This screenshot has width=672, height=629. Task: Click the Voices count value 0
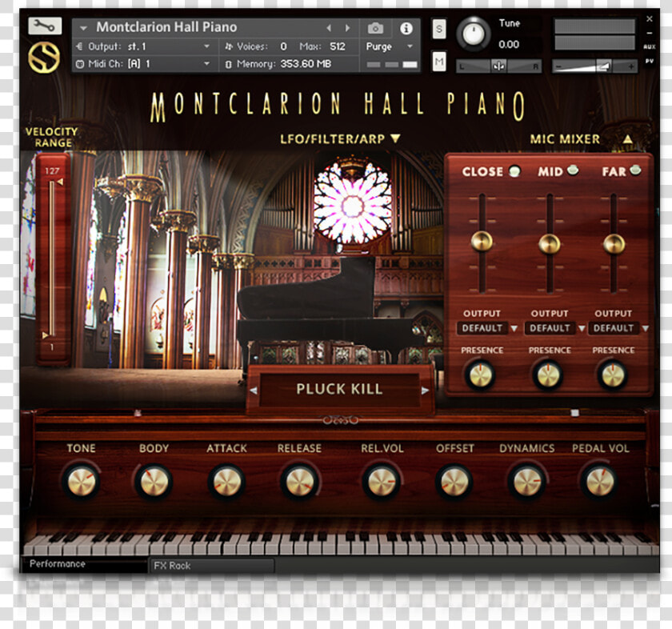coord(283,46)
